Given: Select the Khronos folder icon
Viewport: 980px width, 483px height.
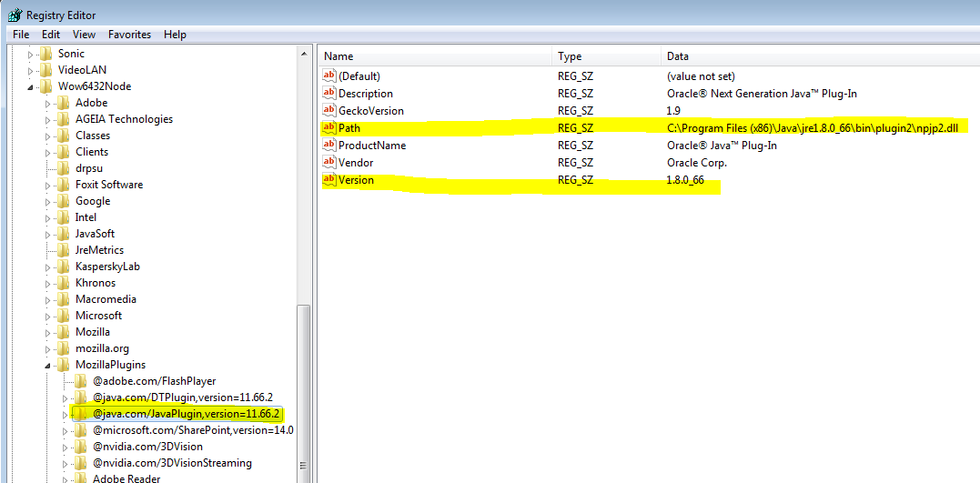Looking at the screenshot, I should pyautogui.click(x=63, y=283).
